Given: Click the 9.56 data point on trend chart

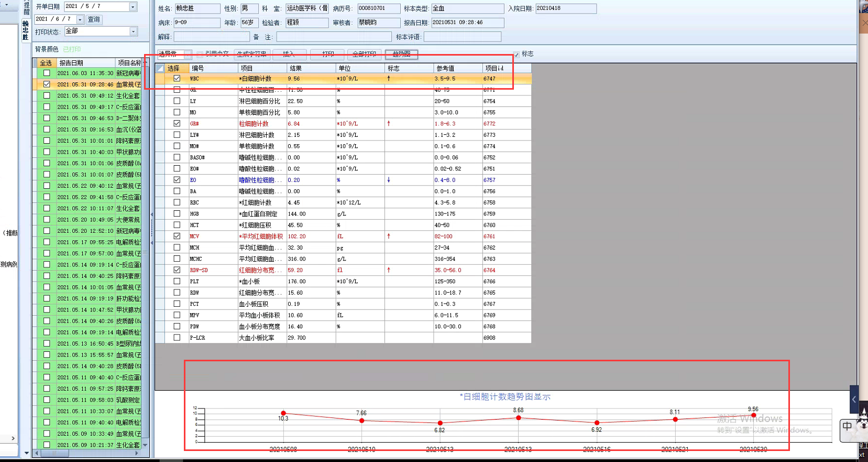Looking at the screenshot, I should pos(753,415).
